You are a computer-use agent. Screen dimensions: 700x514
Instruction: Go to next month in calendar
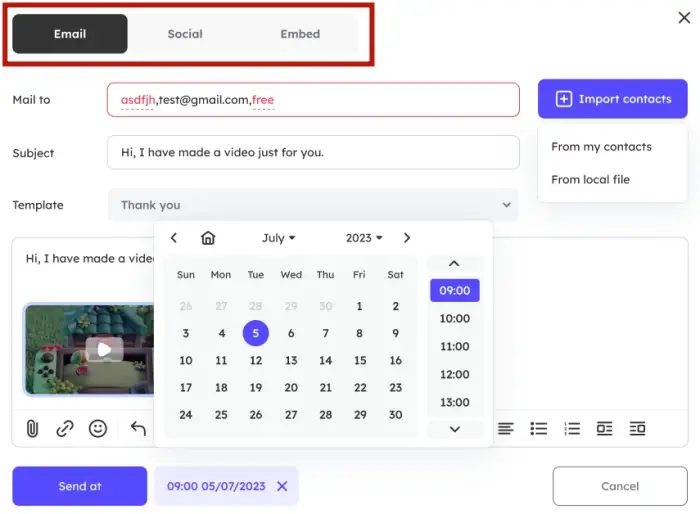click(406, 238)
